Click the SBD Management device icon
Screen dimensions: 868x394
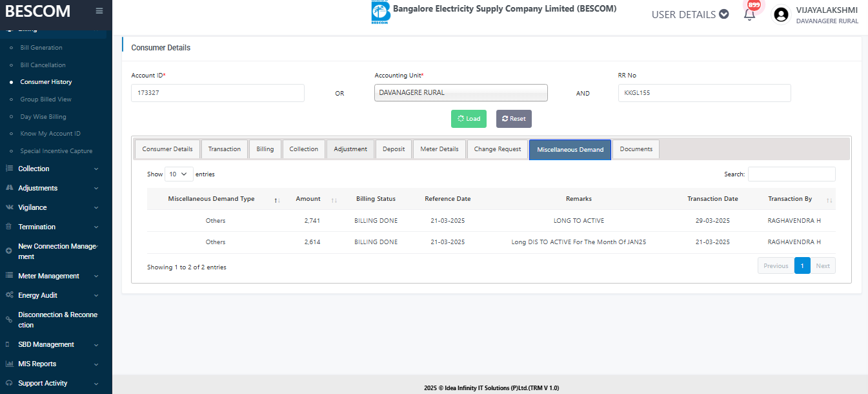pos(7,344)
